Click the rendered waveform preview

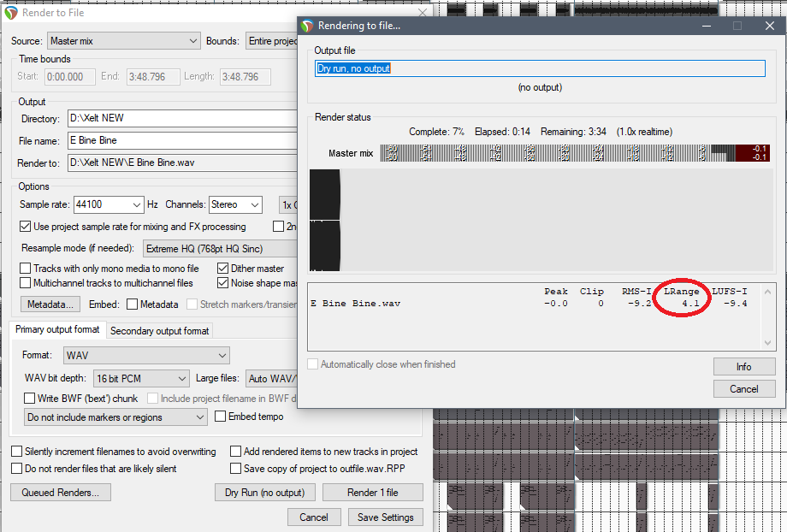coord(325,220)
